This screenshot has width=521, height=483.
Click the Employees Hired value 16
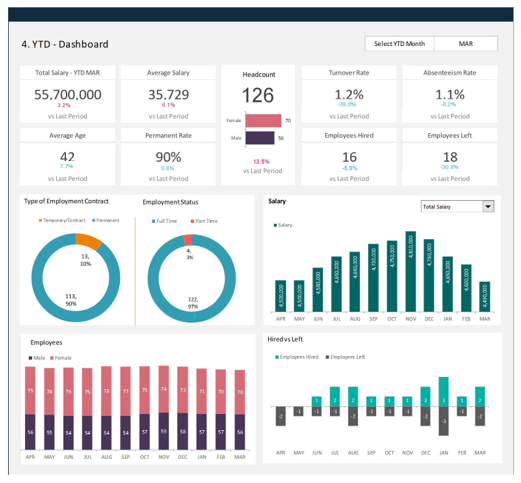click(x=349, y=157)
